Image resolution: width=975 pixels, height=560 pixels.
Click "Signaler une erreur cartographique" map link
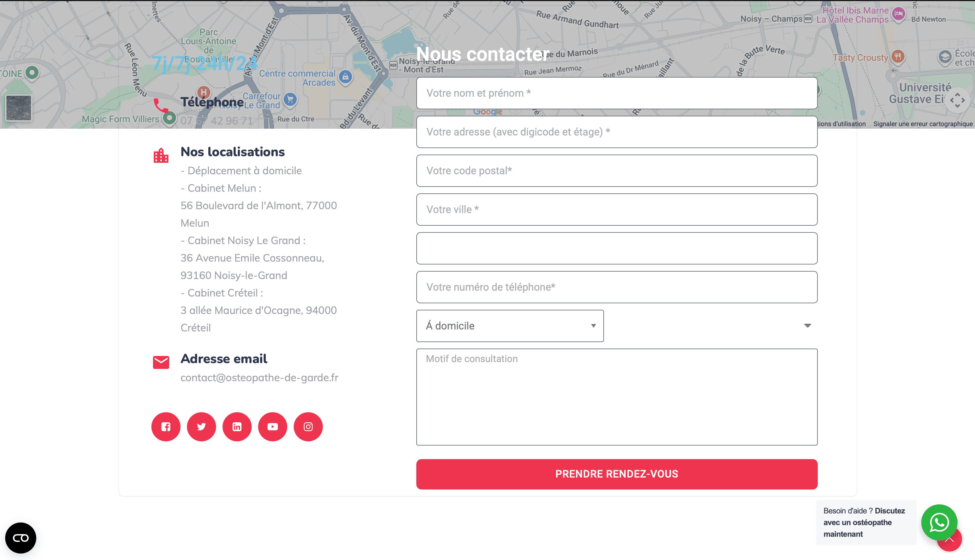(923, 124)
